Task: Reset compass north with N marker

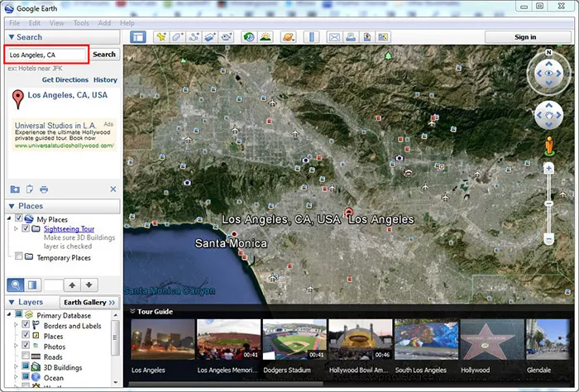Action: [x=548, y=52]
